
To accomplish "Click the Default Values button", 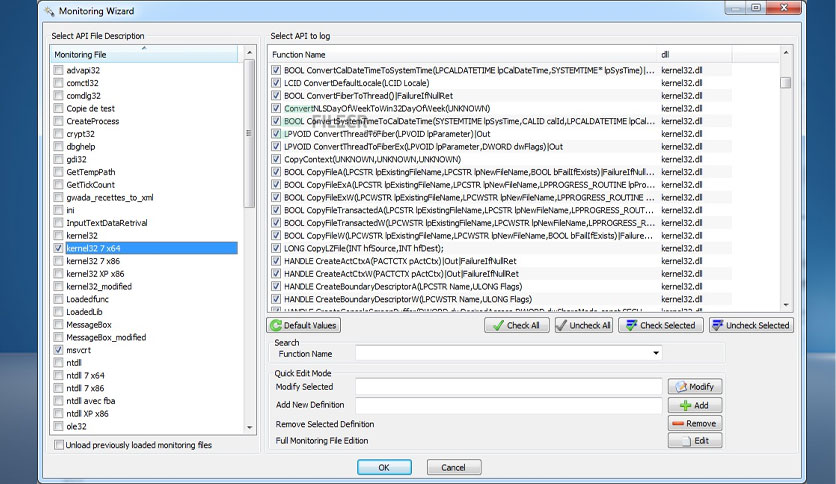I will click(x=303, y=325).
